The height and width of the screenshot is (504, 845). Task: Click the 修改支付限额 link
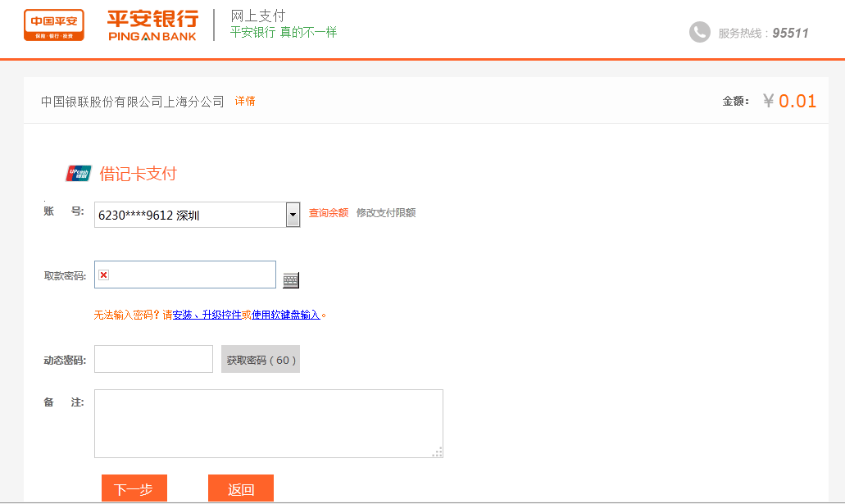click(386, 213)
